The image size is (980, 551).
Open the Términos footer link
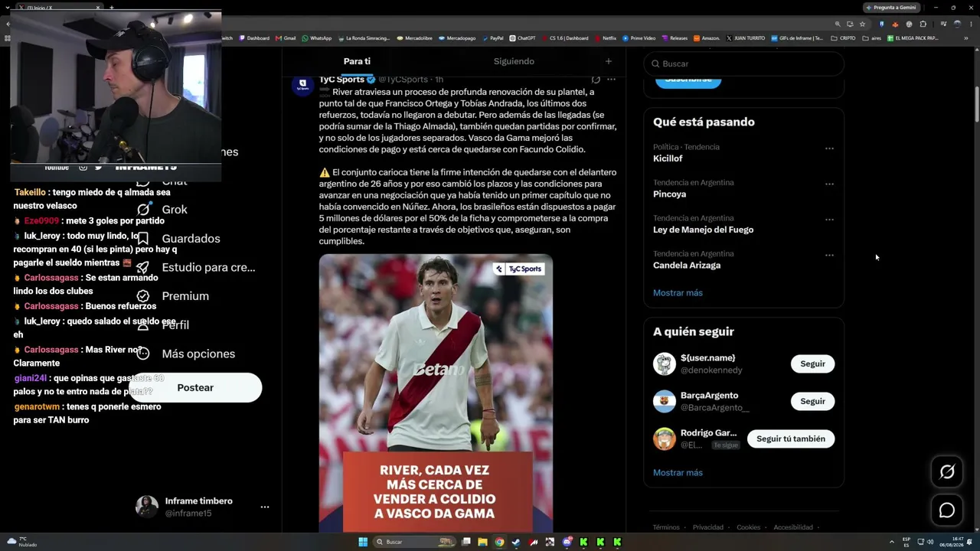point(666,527)
